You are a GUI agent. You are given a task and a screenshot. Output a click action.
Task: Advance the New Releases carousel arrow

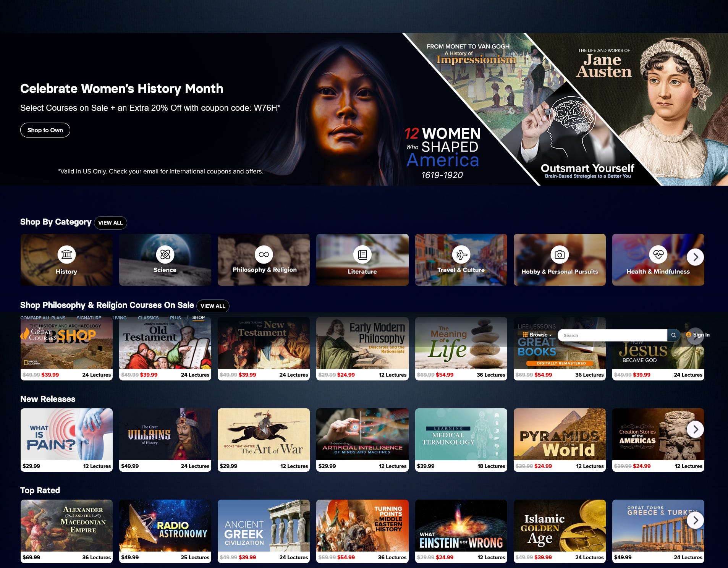(x=695, y=429)
